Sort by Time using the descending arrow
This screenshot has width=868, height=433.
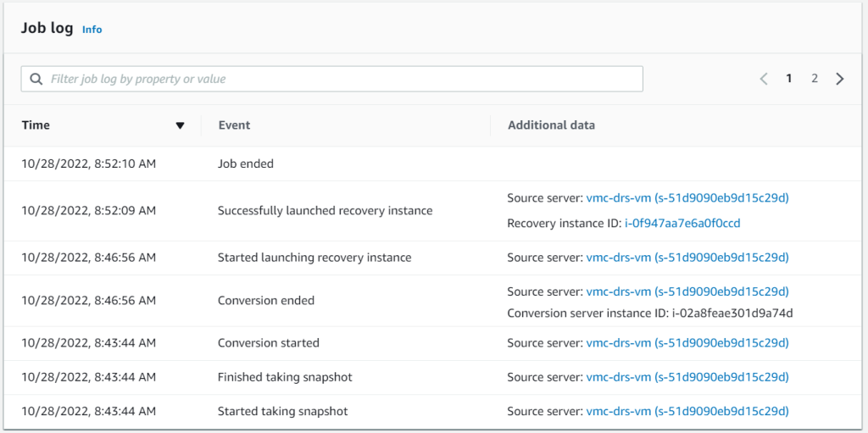click(x=180, y=125)
